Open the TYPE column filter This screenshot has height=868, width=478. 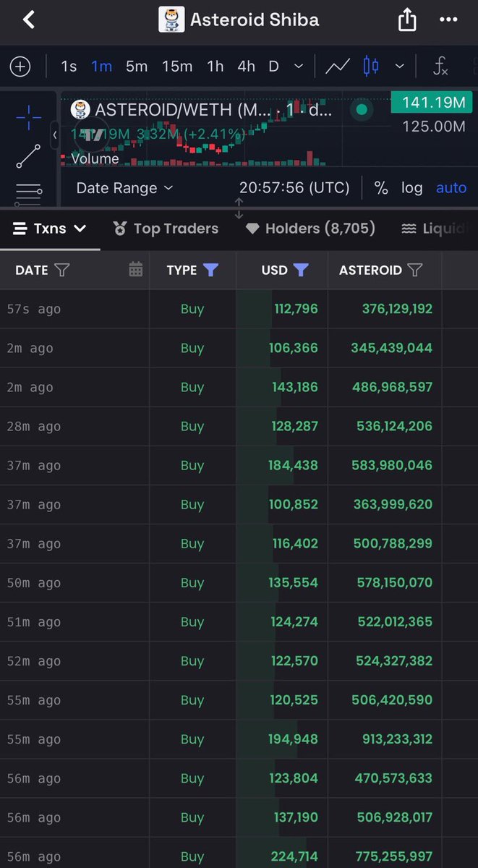point(210,270)
